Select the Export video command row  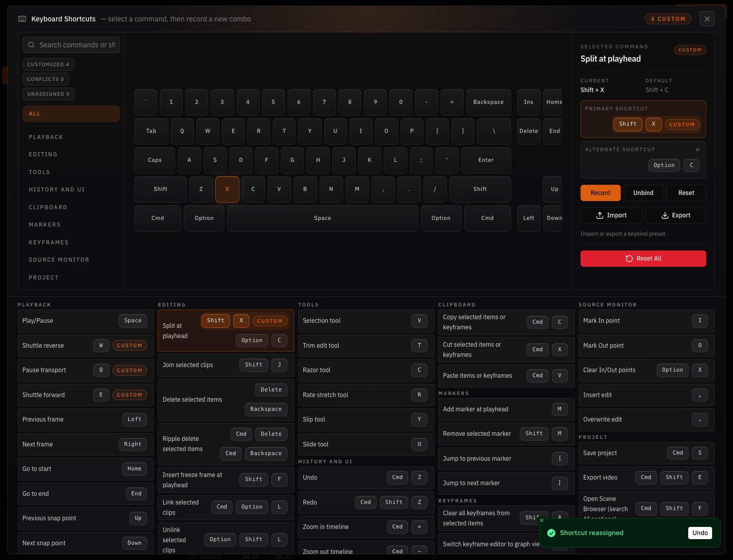coord(646,478)
